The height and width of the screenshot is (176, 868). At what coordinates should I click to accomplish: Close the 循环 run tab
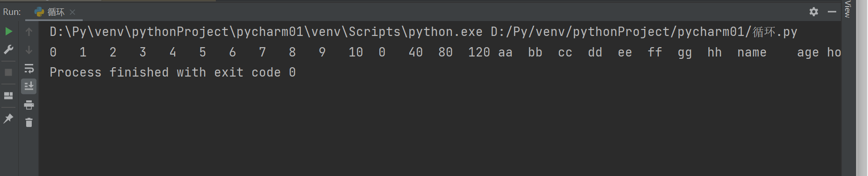click(x=72, y=12)
